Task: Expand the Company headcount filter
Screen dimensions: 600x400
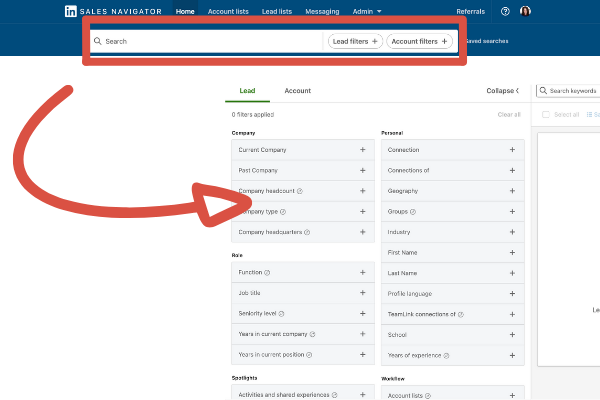Action: (x=303, y=191)
